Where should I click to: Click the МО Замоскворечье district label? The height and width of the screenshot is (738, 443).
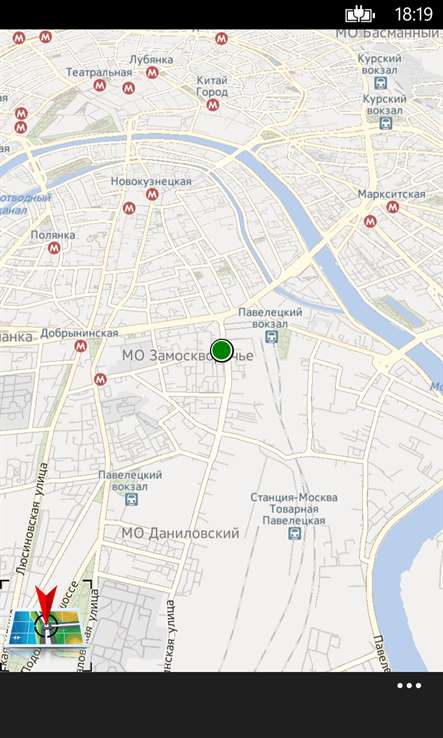point(187,356)
